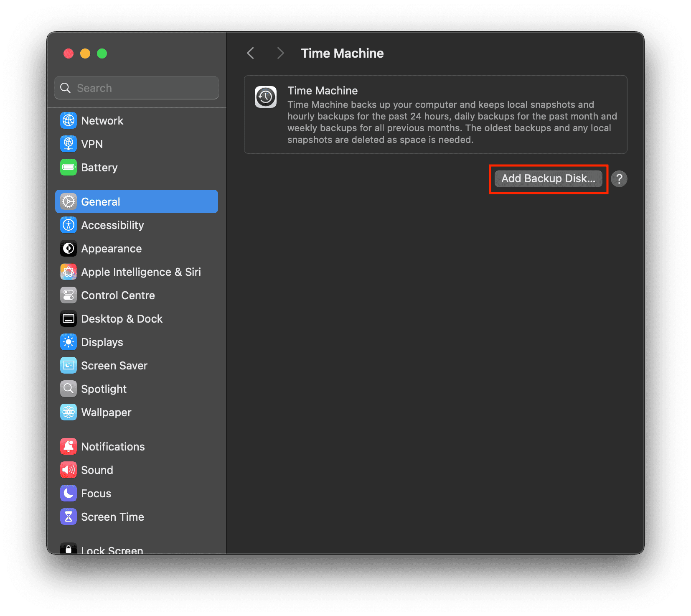This screenshot has height=616, width=691.
Task: Go forward using the right chevron
Action: point(280,53)
